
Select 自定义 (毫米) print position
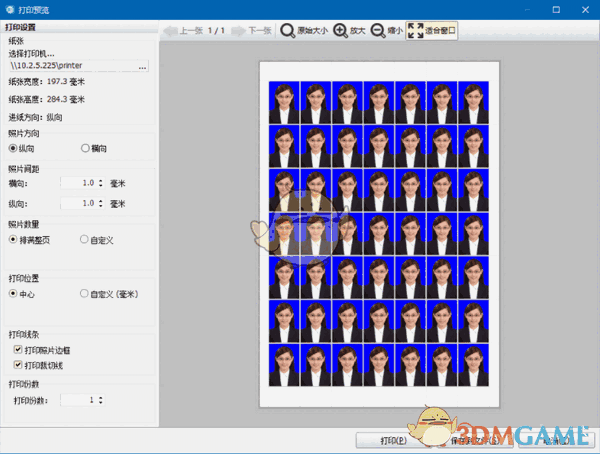coord(85,294)
